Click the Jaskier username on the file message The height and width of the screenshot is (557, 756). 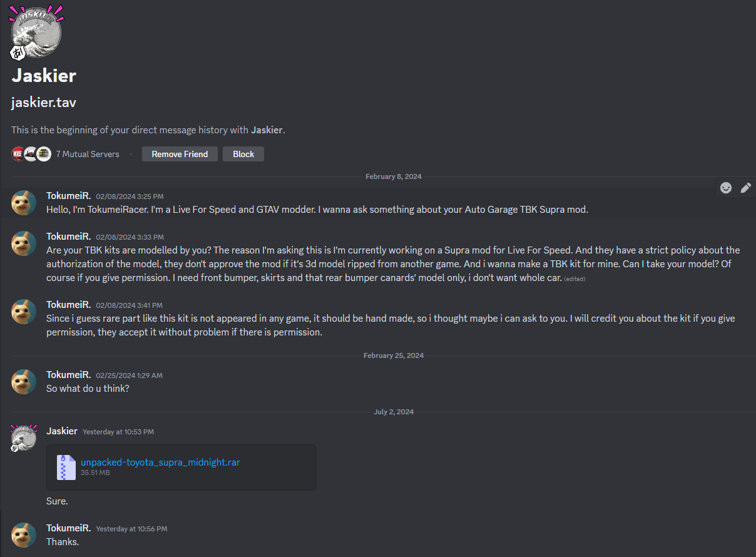(x=62, y=431)
